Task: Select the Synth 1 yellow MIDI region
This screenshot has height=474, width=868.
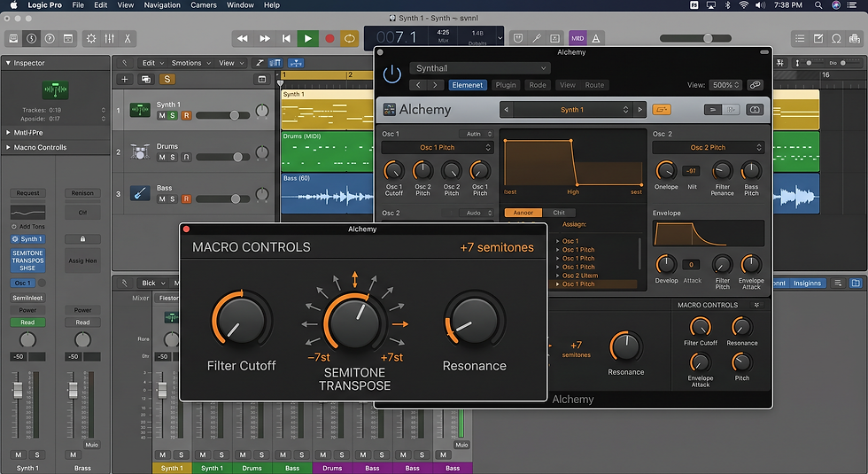Action: point(327,110)
